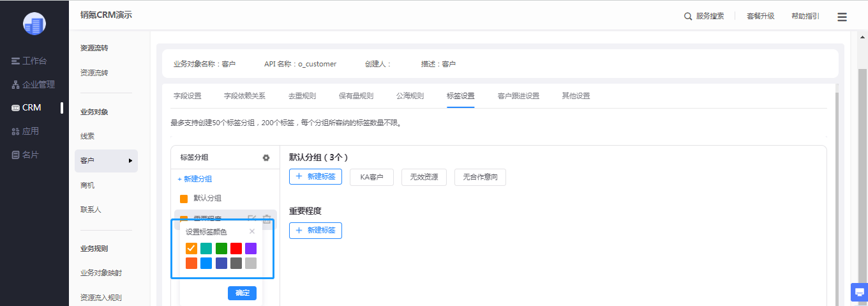This screenshot has height=306, width=868.
Task: Close the 设置标签颜色 popup
Action: point(251,231)
